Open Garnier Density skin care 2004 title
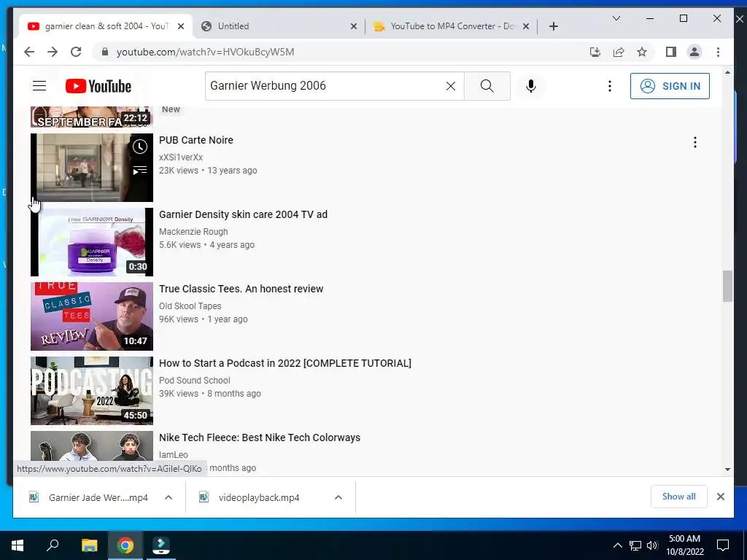Image resolution: width=747 pixels, height=560 pixels. 243,214
